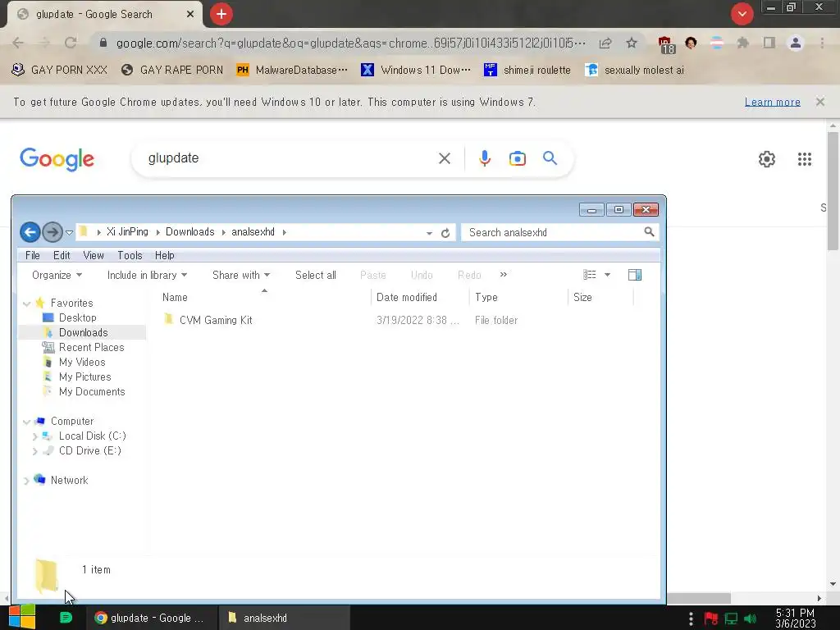Dismiss the Chrome update notification bar
840x630 pixels.
click(x=819, y=102)
